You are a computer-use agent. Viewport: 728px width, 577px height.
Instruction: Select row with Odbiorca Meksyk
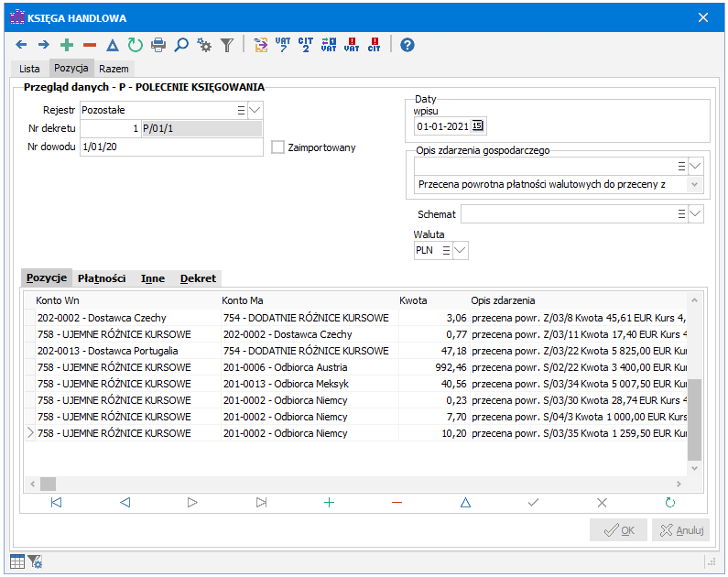click(356, 384)
